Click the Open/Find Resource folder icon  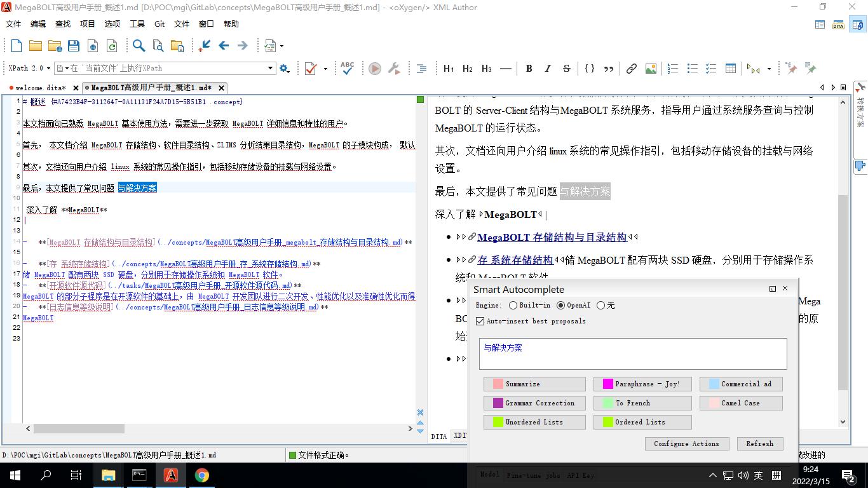[177, 46]
